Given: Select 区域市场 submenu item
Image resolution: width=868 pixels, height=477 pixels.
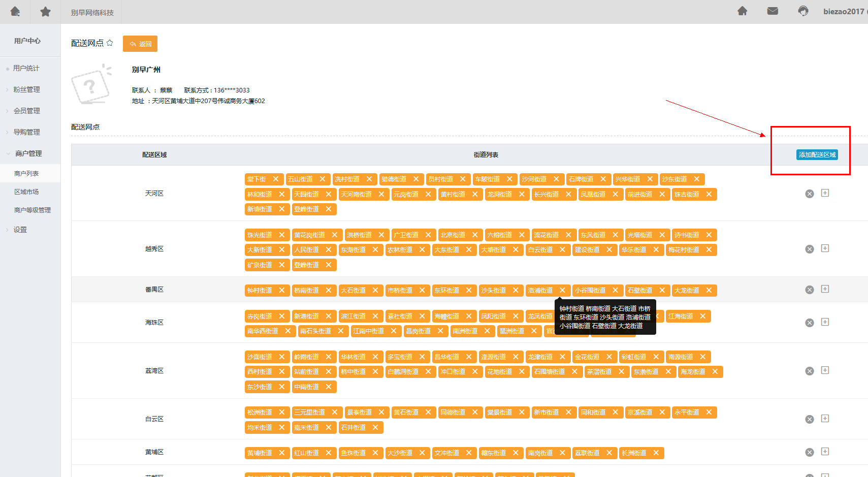Looking at the screenshot, I should (x=26, y=192).
